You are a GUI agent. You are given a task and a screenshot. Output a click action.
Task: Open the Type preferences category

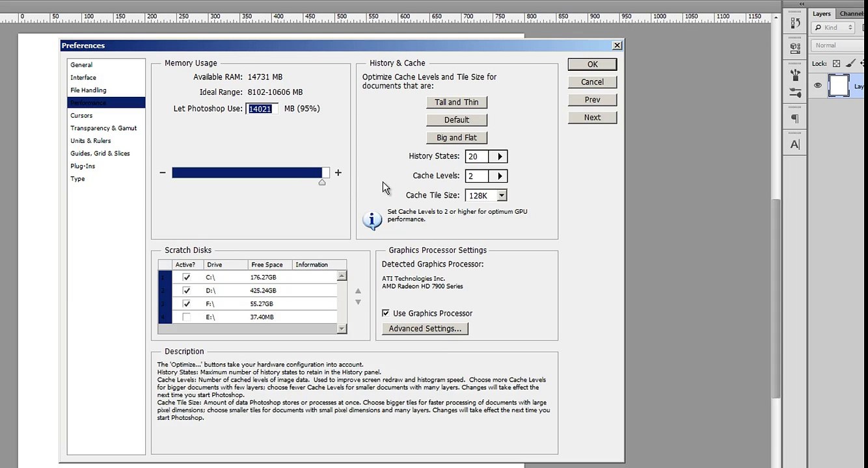[77, 179]
